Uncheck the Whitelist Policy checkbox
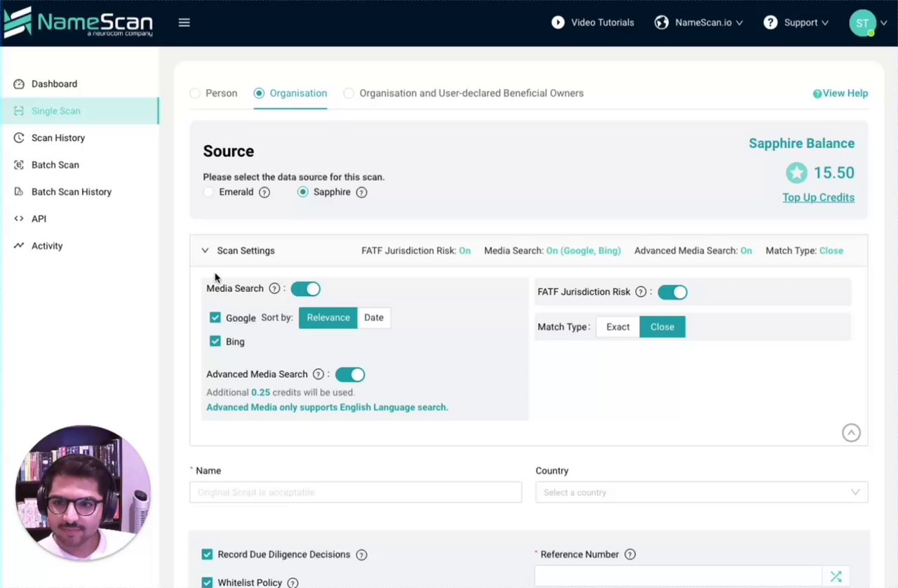This screenshot has height=588, width=898. tap(207, 582)
